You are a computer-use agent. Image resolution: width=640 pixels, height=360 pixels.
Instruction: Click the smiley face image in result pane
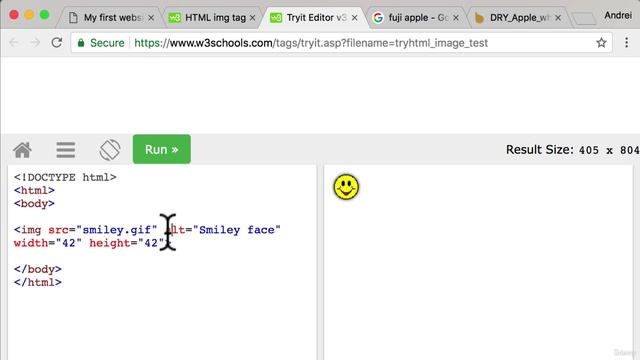pos(346,187)
